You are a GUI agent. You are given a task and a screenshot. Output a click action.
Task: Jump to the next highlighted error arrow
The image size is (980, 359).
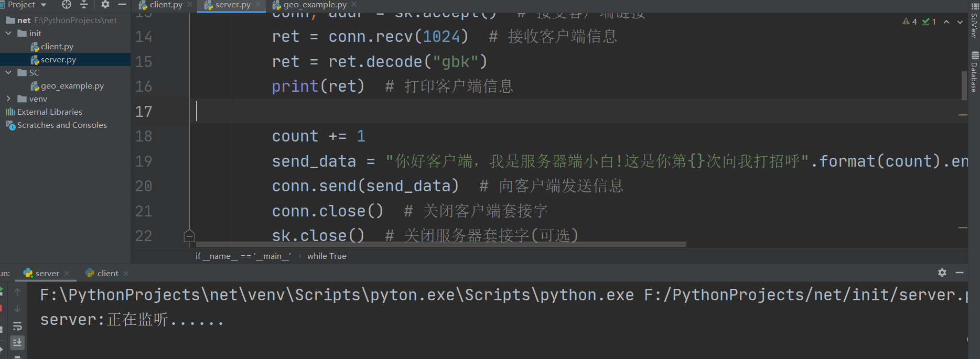tap(960, 22)
